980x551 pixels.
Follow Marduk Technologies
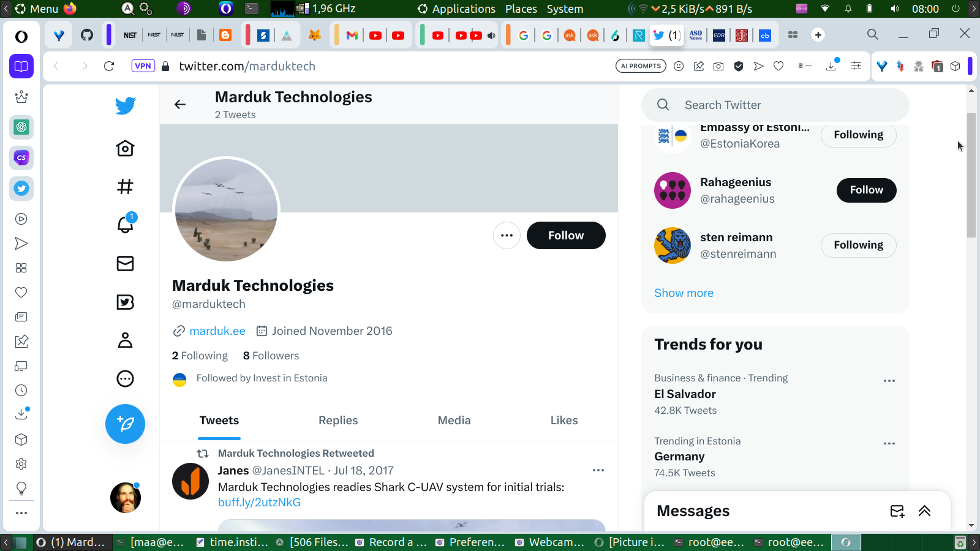click(566, 236)
